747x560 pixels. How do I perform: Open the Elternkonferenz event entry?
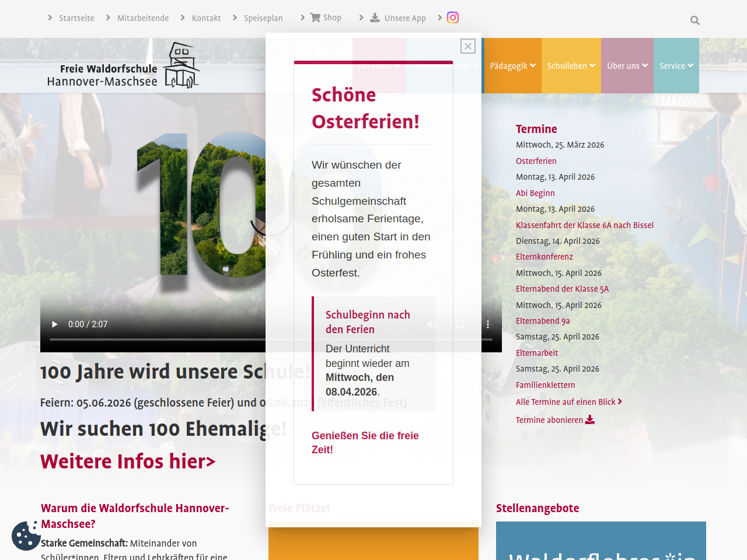544,257
